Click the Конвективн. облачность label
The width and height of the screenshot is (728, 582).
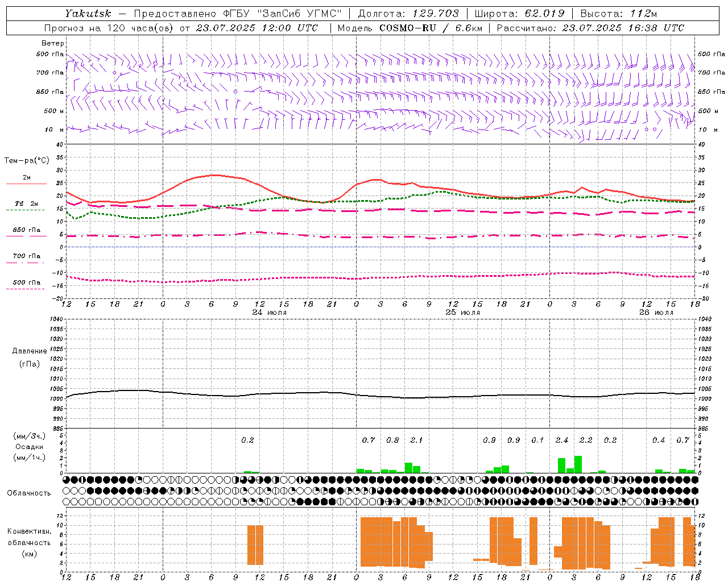[29, 537]
